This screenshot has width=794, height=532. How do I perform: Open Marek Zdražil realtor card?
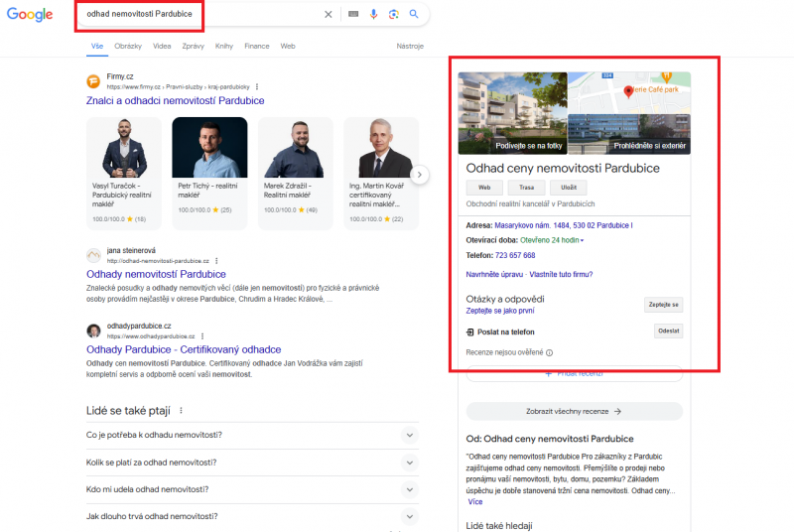tap(296, 173)
